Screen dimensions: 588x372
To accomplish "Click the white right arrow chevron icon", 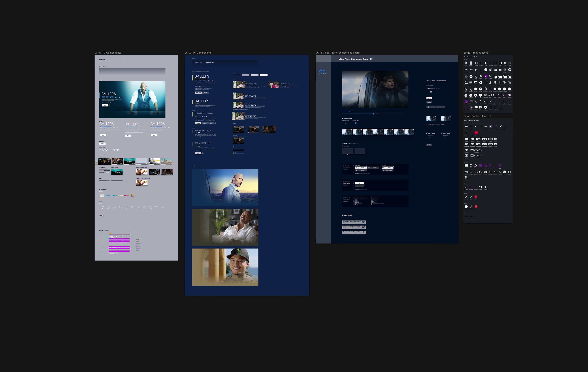I will [x=481, y=101].
